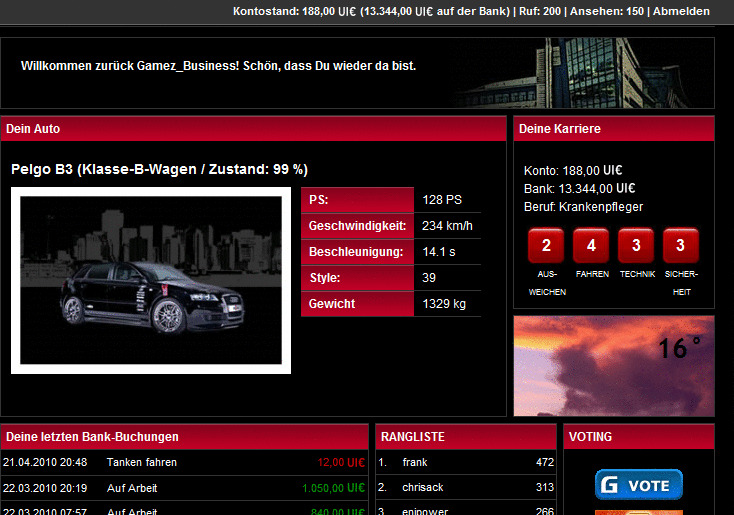The height and width of the screenshot is (515, 734).
Task: Click the red Fahren skill badge
Action: click(591, 245)
